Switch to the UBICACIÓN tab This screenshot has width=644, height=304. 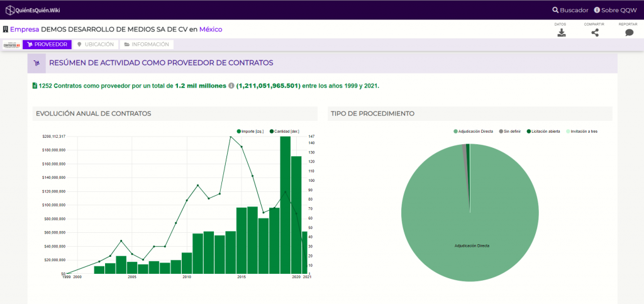[96, 44]
